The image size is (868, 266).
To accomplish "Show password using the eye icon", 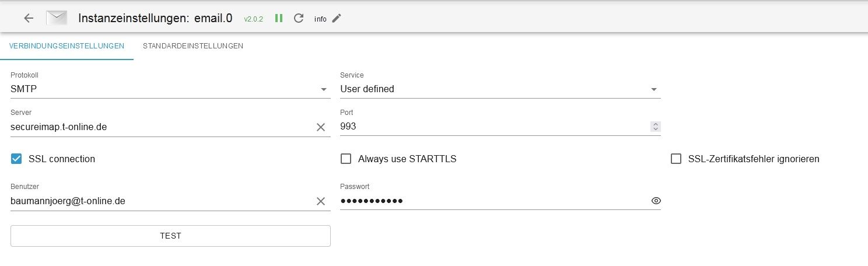I will click(x=656, y=201).
